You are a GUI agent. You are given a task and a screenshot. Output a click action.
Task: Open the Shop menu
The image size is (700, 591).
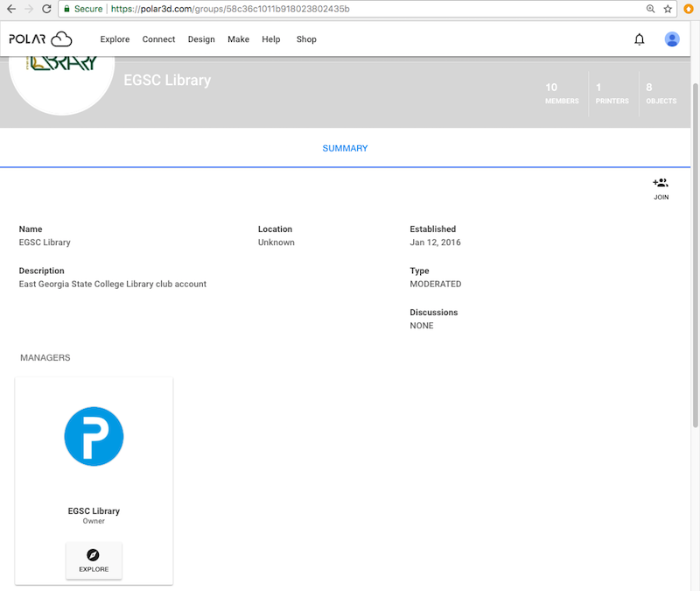coord(306,39)
